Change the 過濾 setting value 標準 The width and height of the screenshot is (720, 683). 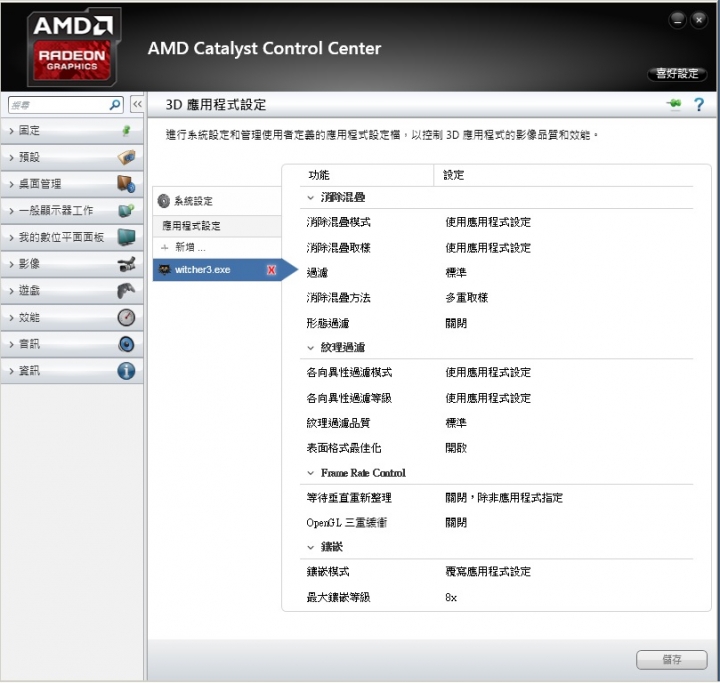456,273
